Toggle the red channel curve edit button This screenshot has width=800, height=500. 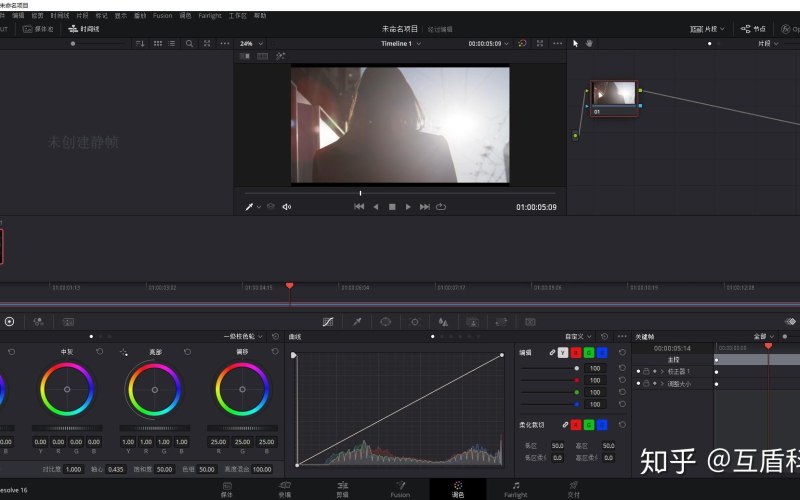576,353
